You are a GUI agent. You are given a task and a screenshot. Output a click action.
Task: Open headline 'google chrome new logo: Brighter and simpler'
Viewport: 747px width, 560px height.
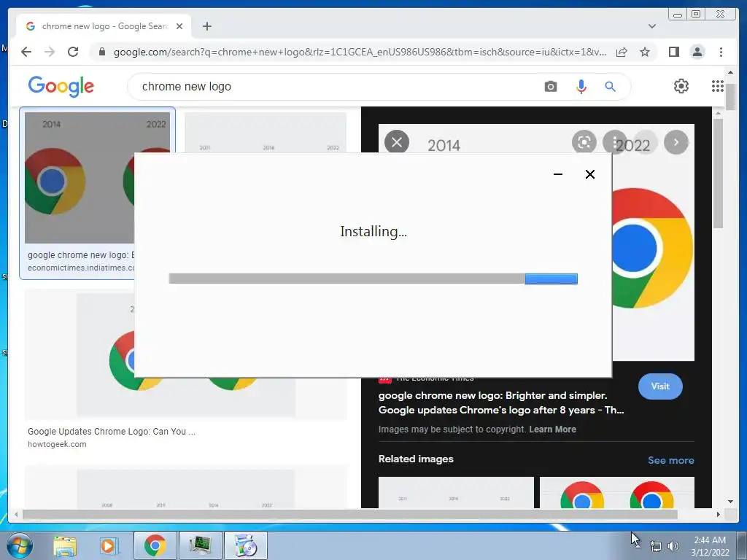[x=500, y=402]
